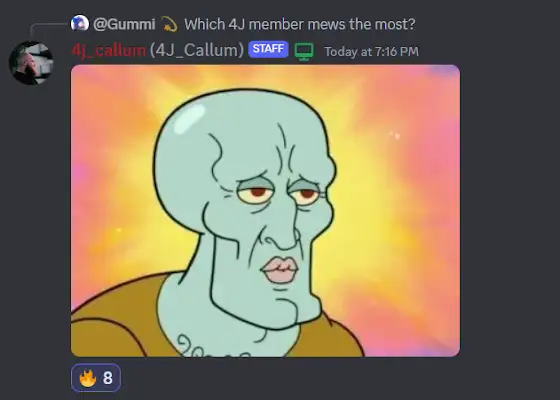This screenshot has height=400, width=560.
Task: Click the Today at 7:16 PM timestamp
Action: tap(371, 51)
